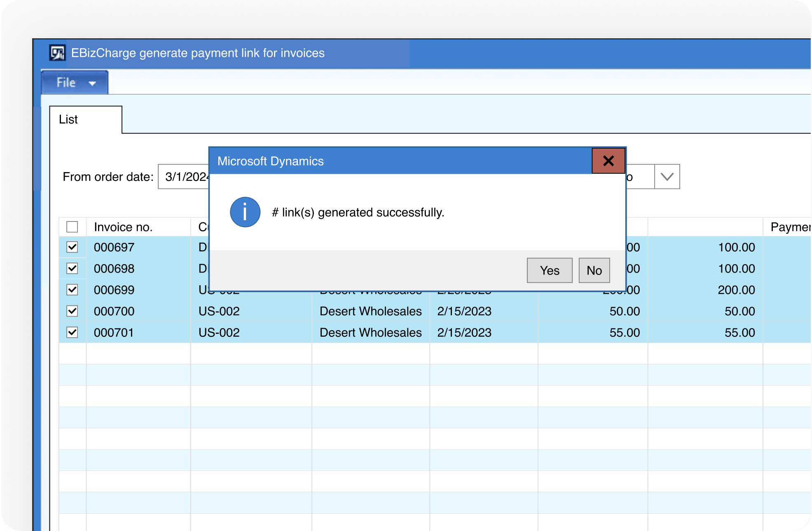Click the EBizCharge app icon in title bar
Screen dimensions: 812x531
[x=57, y=53]
